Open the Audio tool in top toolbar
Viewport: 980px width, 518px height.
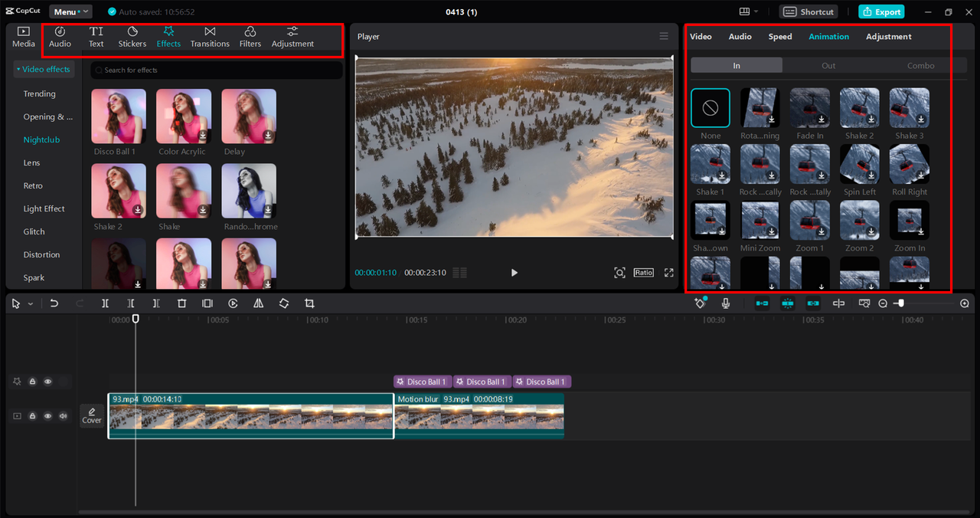pos(60,37)
